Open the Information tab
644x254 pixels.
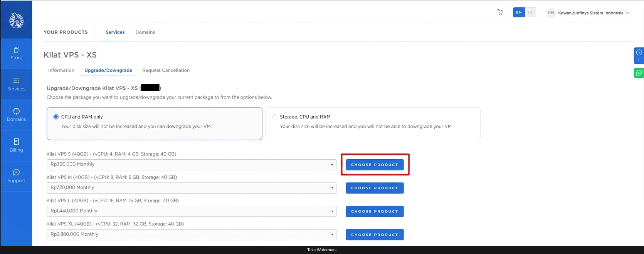pyautogui.click(x=61, y=70)
